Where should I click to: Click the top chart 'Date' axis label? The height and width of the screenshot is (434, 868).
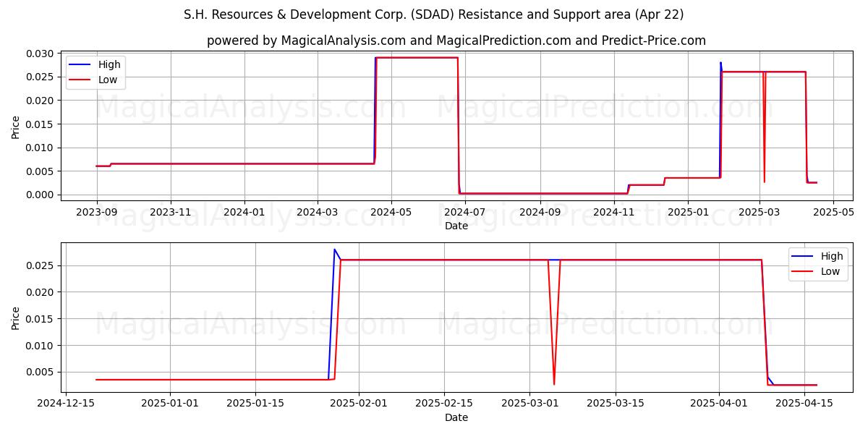(x=456, y=226)
